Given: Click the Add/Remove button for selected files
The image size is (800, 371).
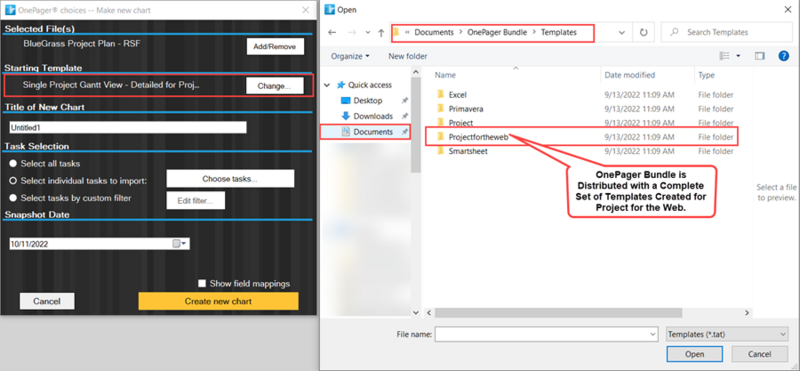Looking at the screenshot, I should point(275,46).
